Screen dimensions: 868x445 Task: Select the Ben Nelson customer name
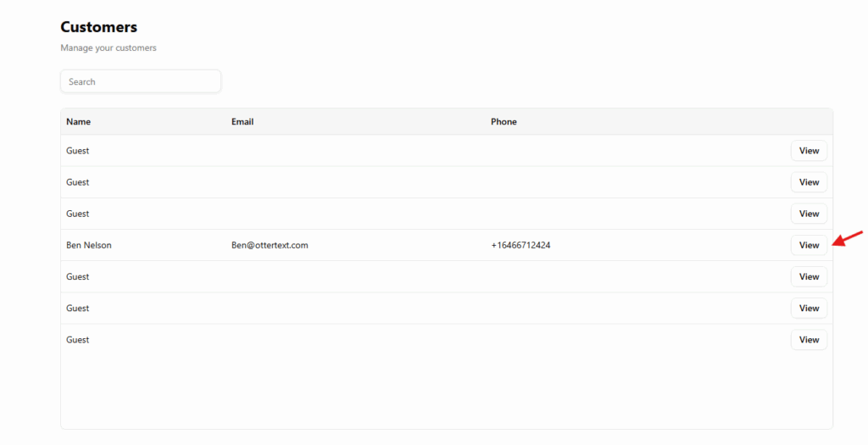pos(89,246)
